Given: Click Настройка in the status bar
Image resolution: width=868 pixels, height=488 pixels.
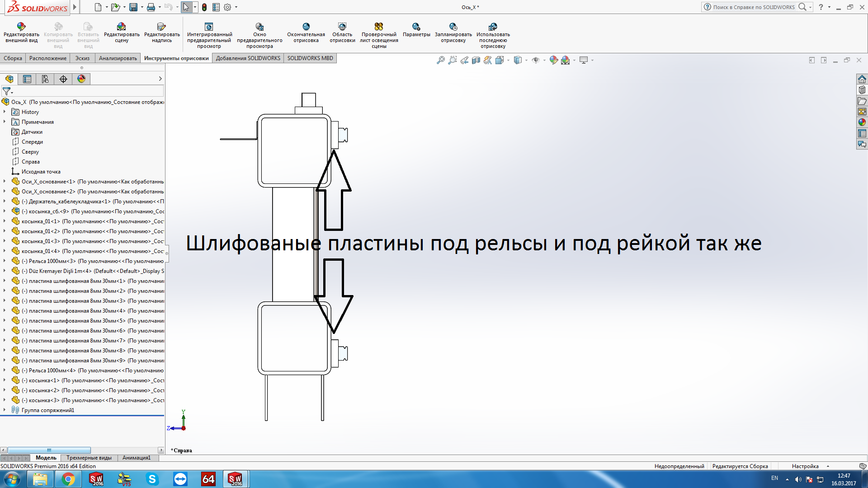Looking at the screenshot, I should [x=805, y=466].
